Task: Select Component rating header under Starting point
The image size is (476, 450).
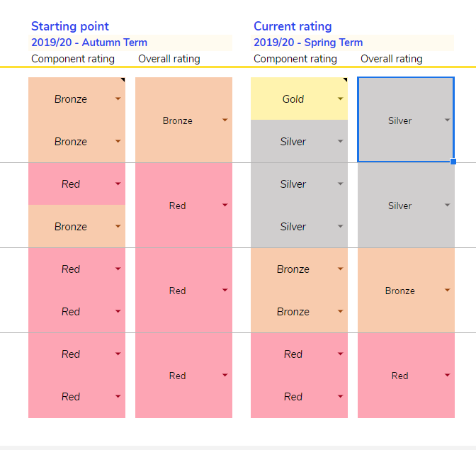Action: pyautogui.click(x=73, y=59)
